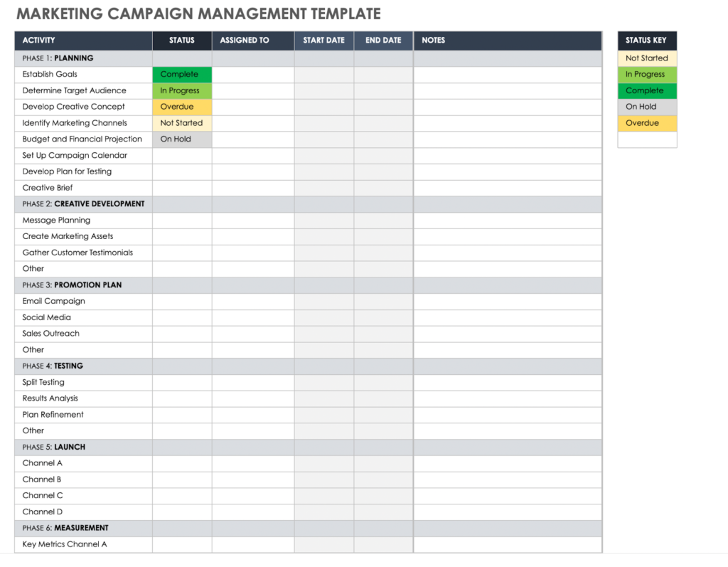Select On Hold status for Budget and Financial Projection

pyautogui.click(x=182, y=139)
